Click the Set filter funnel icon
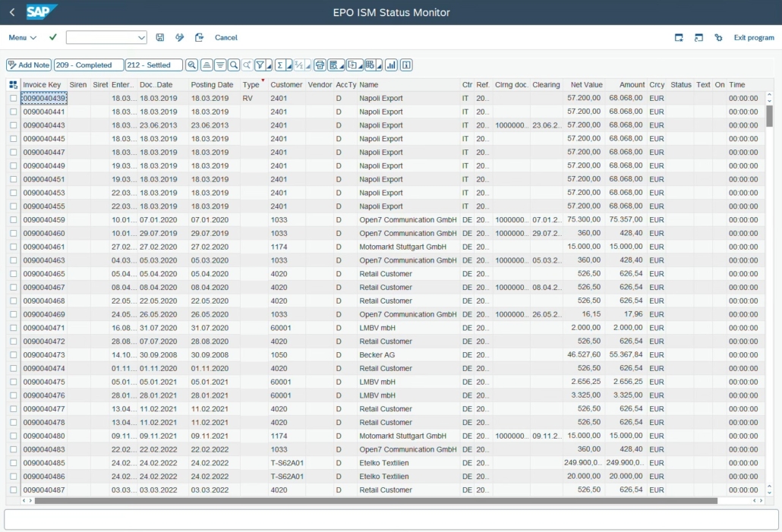Image resolution: width=782 pixels, height=532 pixels. point(260,65)
